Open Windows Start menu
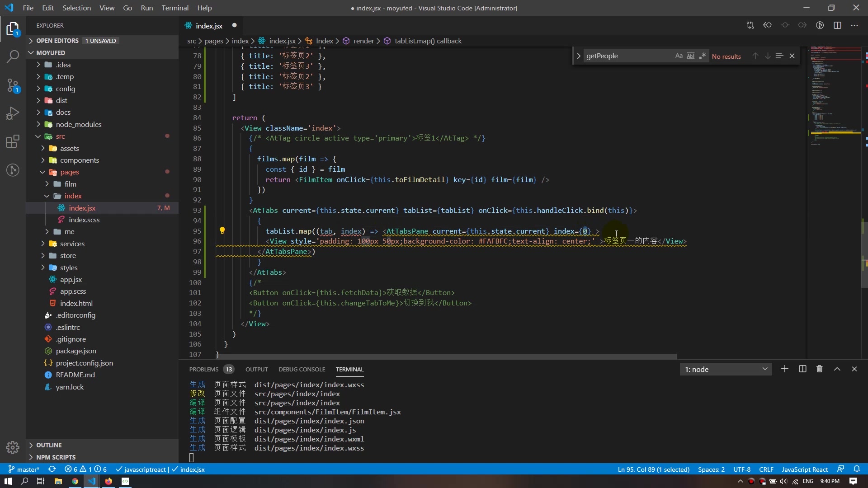Image resolution: width=868 pixels, height=488 pixels. click(8, 481)
